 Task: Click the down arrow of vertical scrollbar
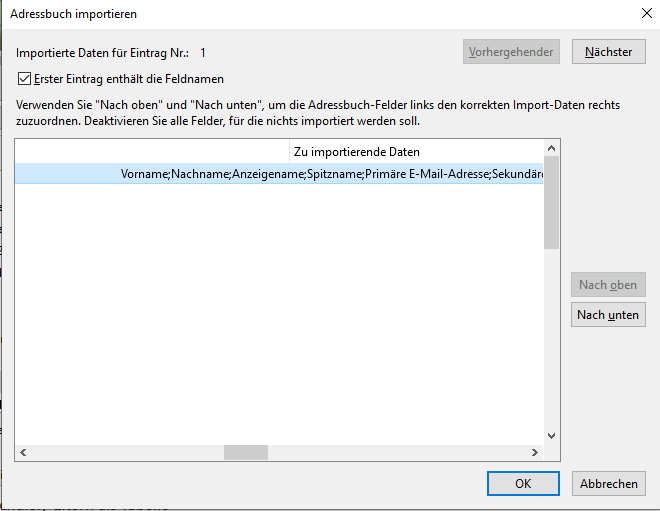(x=551, y=436)
